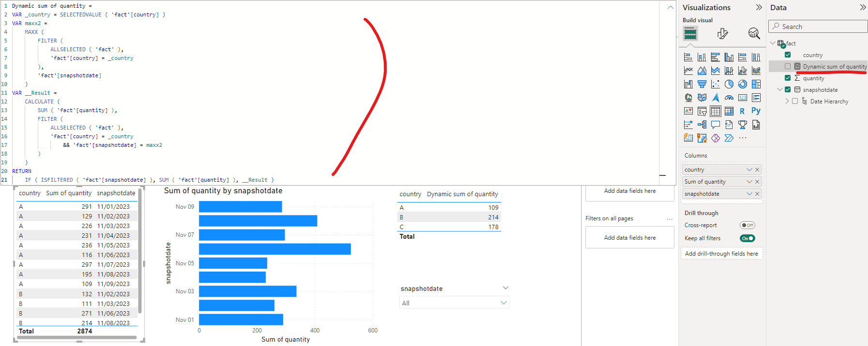This screenshot has height=346, width=868.
Task: Select the Area chart visual
Action: pyautogui.click(x=702, y=71)
